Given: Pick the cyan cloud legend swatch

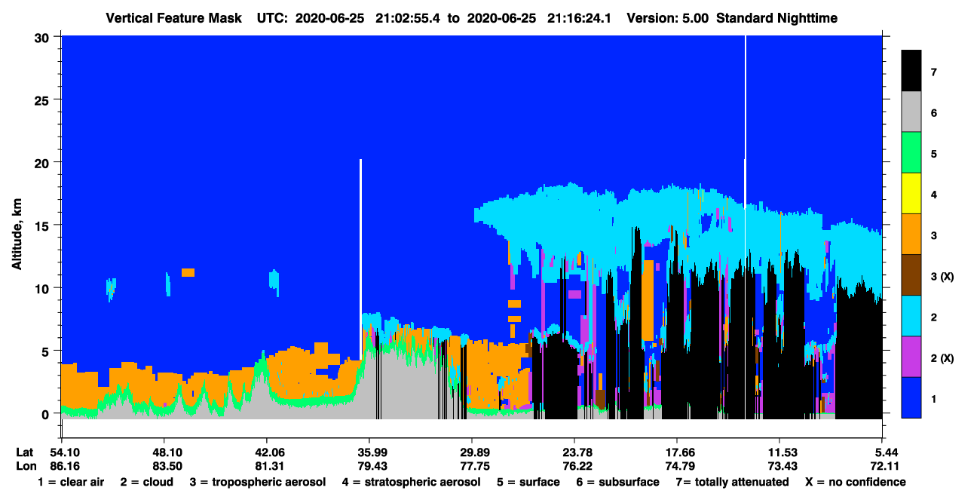Looking at the screenshot, I should (x=911, y=316).
